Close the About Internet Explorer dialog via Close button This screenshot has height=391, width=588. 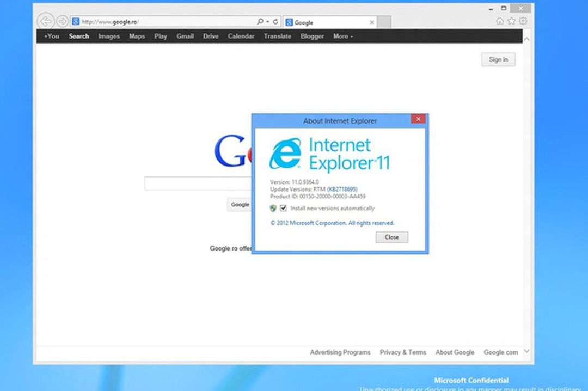click(x=391, y=237)
